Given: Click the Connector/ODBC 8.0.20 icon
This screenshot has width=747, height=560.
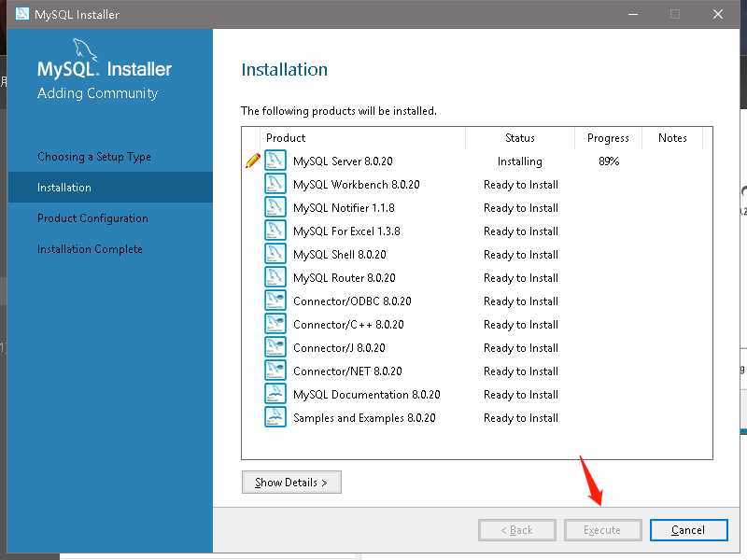Looking at the screenshot, I should click(x=275, y=301).
